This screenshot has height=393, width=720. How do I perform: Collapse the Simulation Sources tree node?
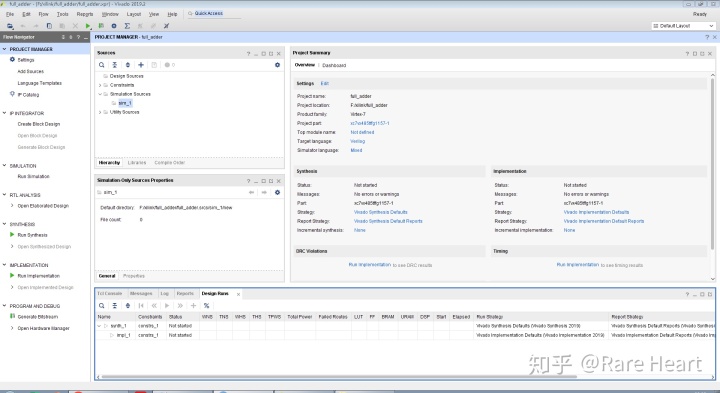pyautogui.click(x=100, y=94)
